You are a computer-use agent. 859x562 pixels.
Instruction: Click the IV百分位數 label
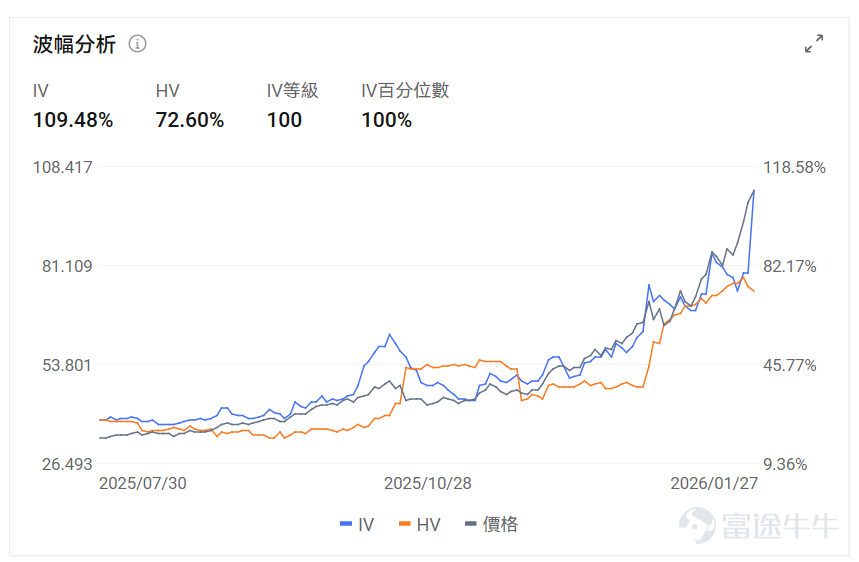point(405,90)
